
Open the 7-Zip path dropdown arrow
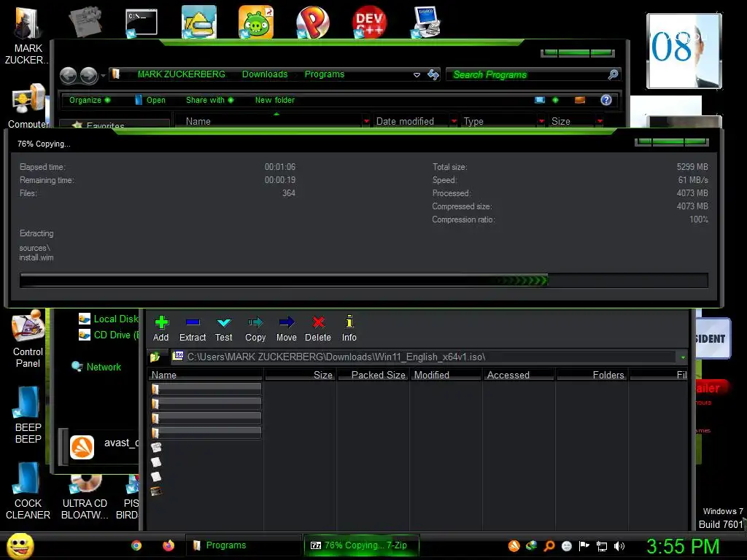point(683,357)
